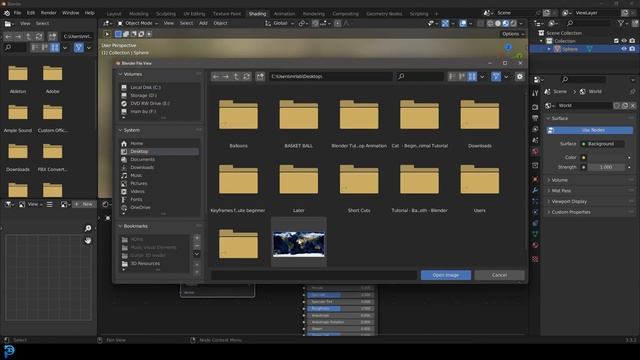Toggle Use Nodes button in World surface
This screenshot has height=360, width=640.
590,130
